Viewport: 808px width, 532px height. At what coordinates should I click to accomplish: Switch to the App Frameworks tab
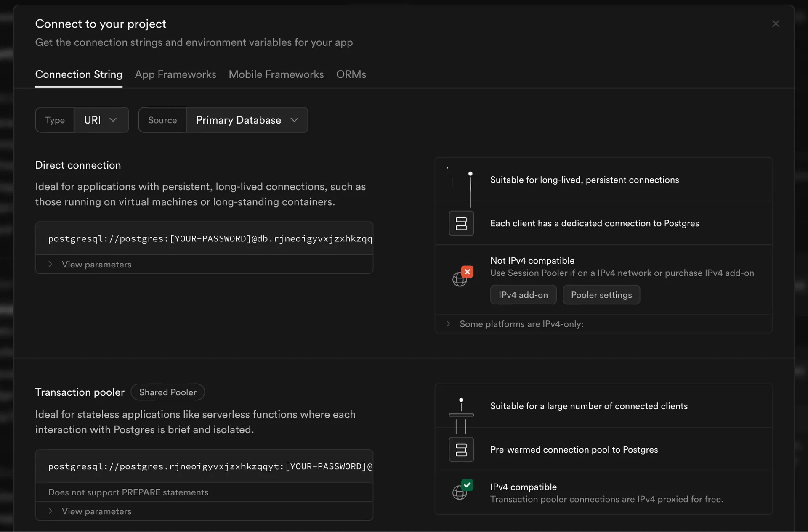coord(175,74)
